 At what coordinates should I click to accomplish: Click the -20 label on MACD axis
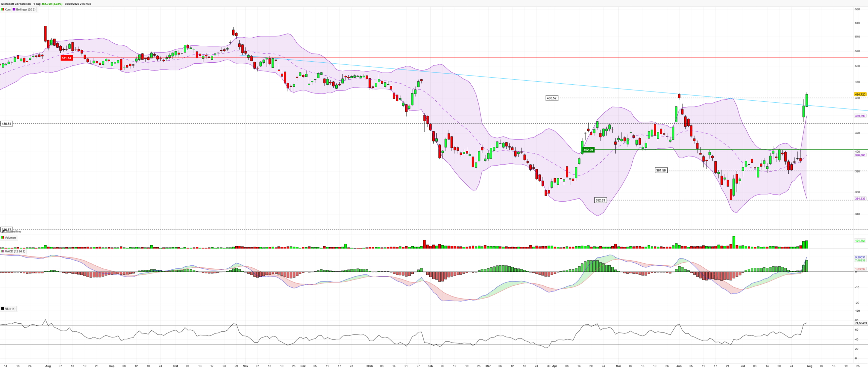[x=857, y=303]
